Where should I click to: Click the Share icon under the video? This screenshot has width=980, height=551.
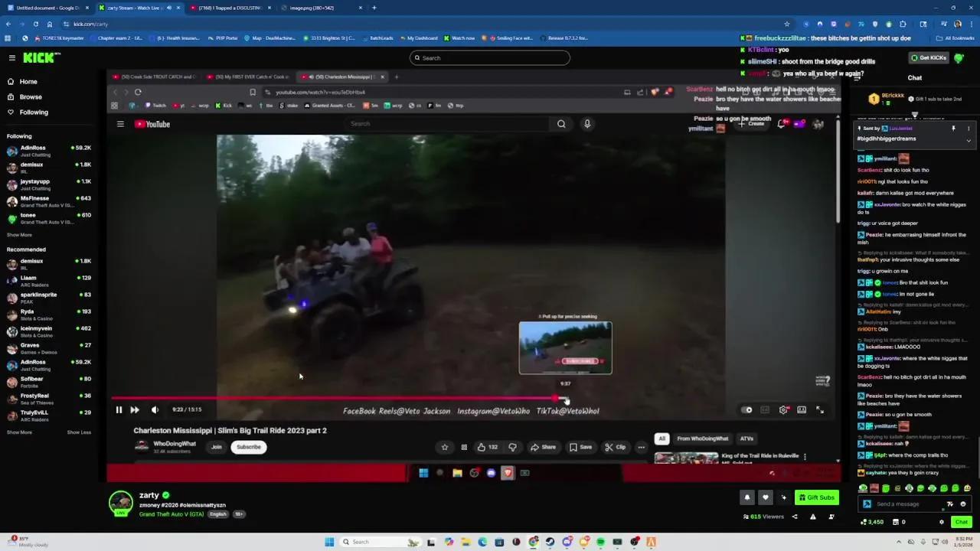coord(544,447)
